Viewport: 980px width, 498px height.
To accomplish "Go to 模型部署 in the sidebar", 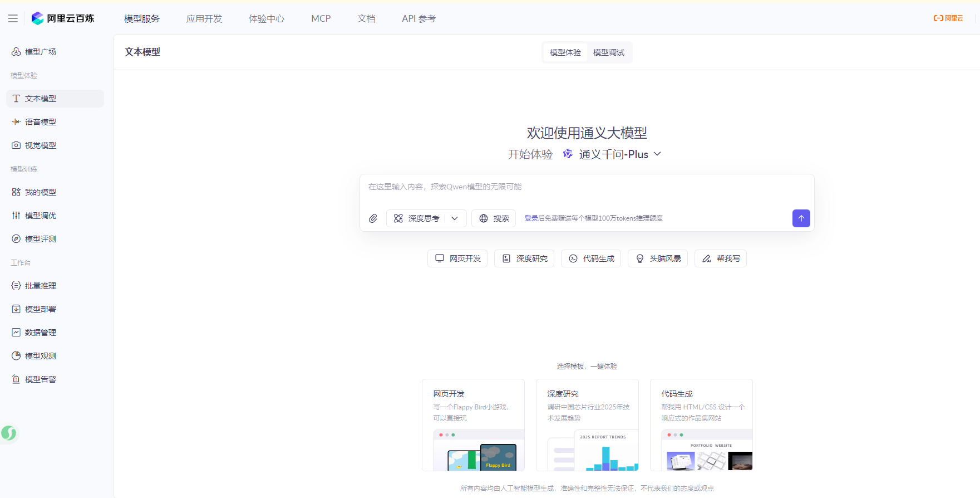I will click(x=40, y=309).
